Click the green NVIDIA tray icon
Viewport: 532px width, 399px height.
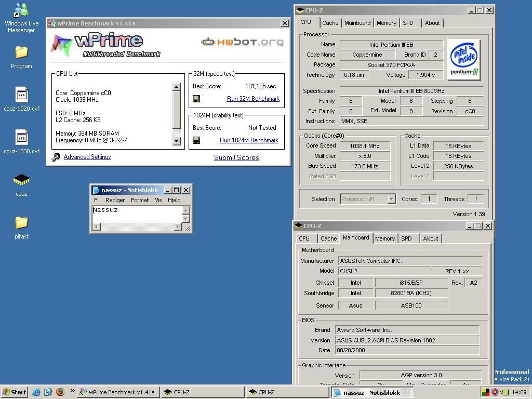[x=504, y=392]
